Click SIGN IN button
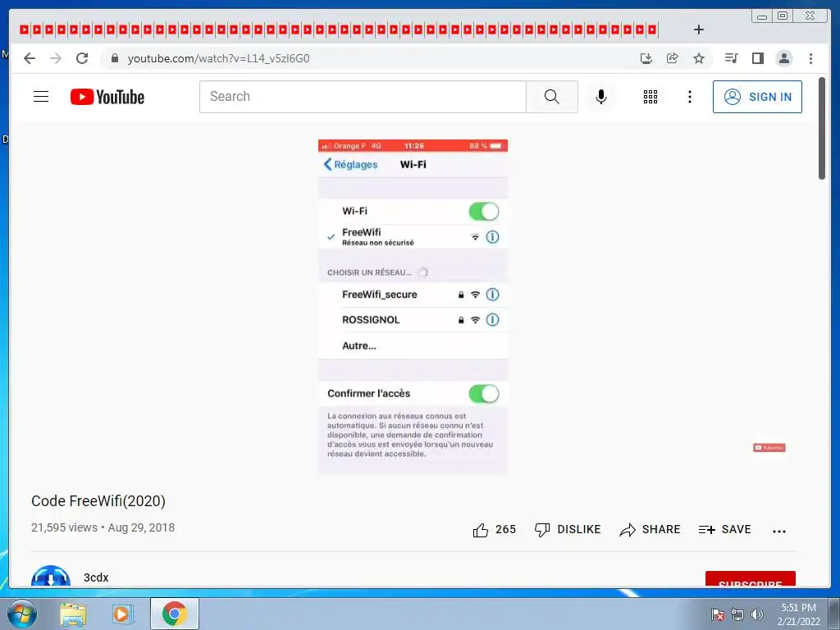The height and width of the screenshot is (630, 840). pos(757,97)
